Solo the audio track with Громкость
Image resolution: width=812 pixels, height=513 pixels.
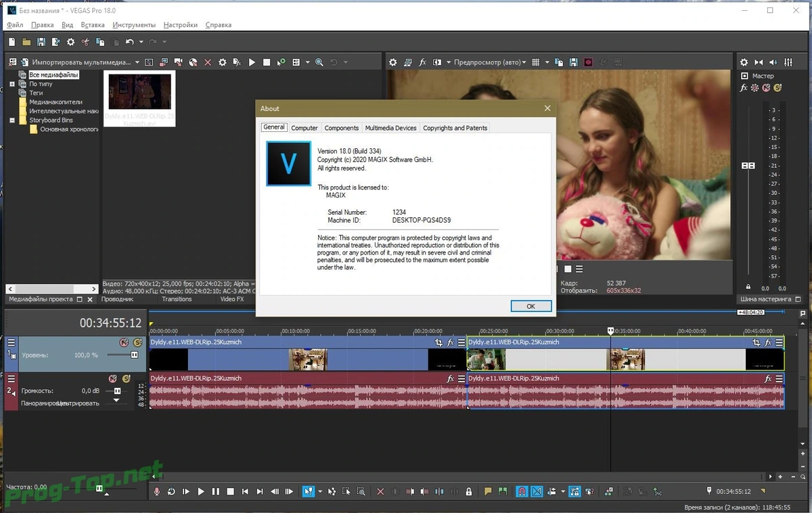(126, 378)
